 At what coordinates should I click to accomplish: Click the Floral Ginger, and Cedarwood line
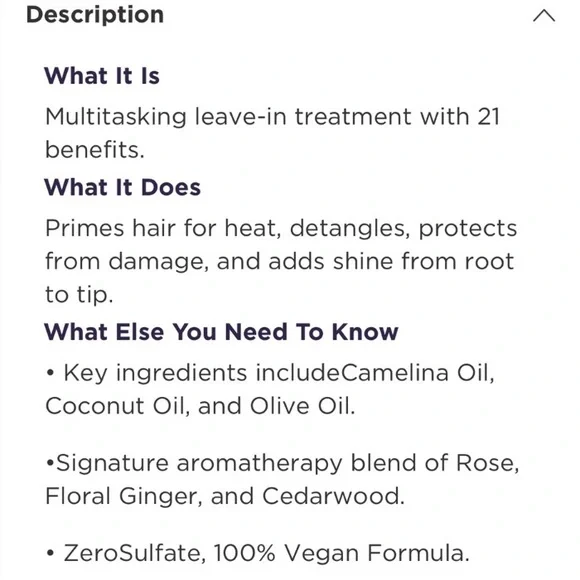(x=225, y=496)
